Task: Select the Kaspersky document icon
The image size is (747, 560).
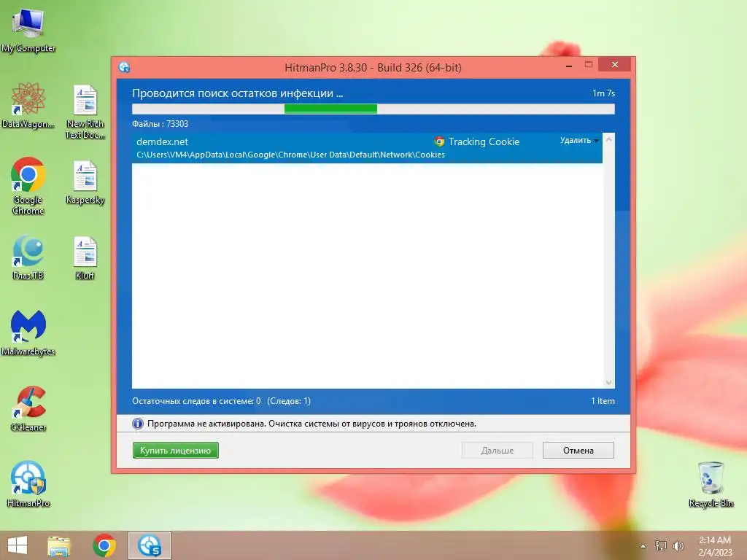Action: (85, 182)
